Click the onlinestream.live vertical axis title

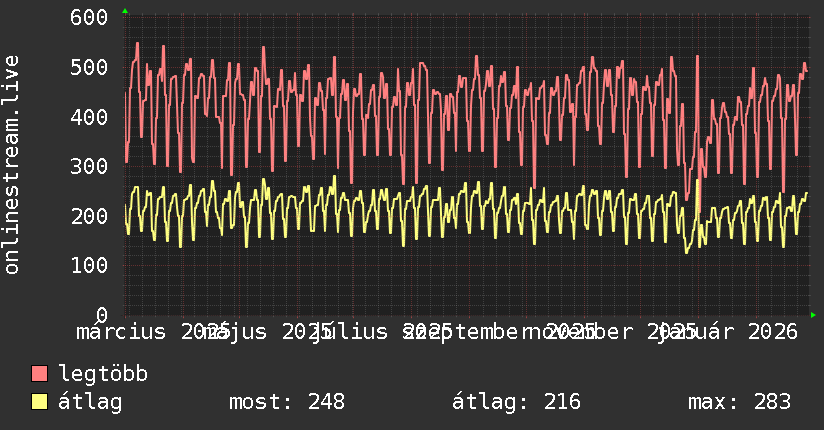(x=11, y=165)
